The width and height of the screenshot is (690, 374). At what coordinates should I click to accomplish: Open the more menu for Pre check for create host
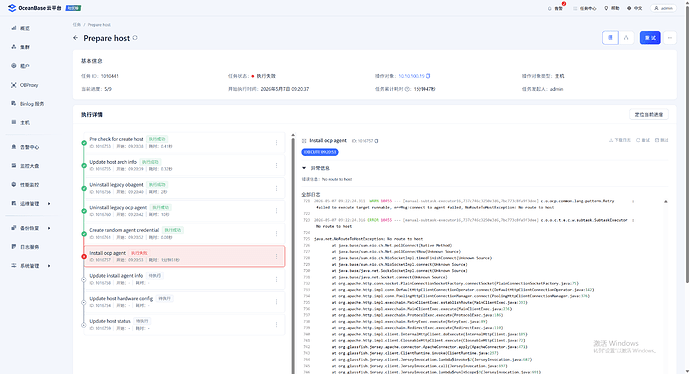coord(276,143)
